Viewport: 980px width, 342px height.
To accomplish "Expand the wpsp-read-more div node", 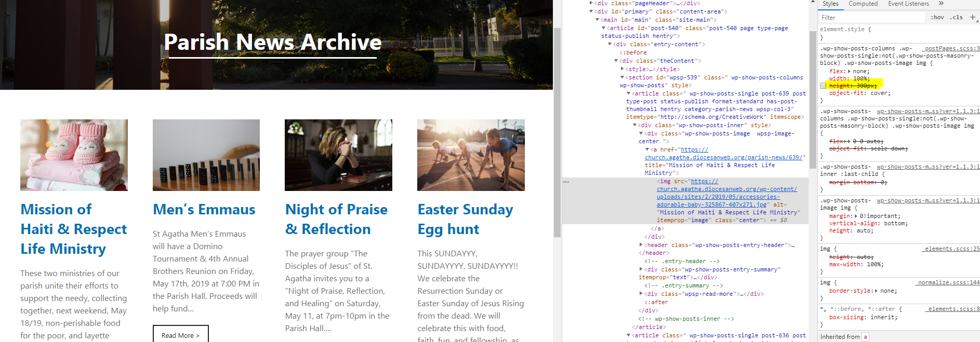I will [x=641, y=294].
